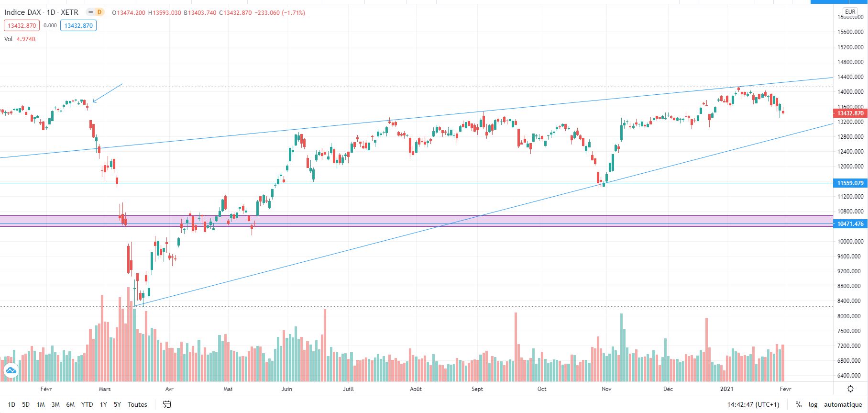Toggle 'automatique' auto scale
Image resolution: width=868 pixels, height=413 pixels.
tap(843, 404)
